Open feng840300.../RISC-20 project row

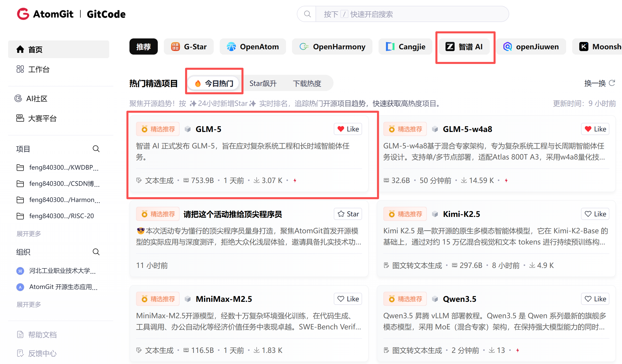point(59,216)
